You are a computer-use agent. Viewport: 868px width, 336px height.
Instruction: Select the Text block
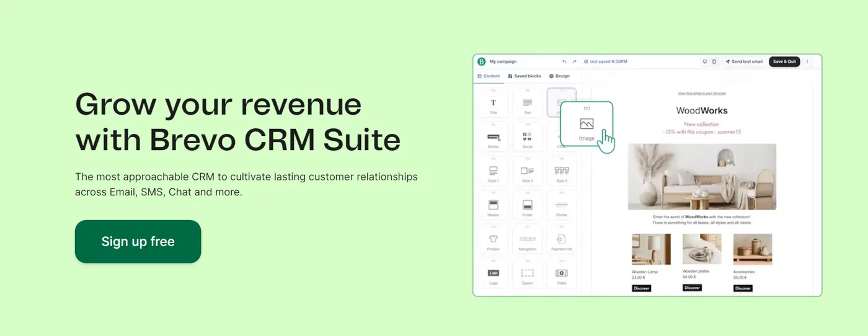click(x=528, y=104)
